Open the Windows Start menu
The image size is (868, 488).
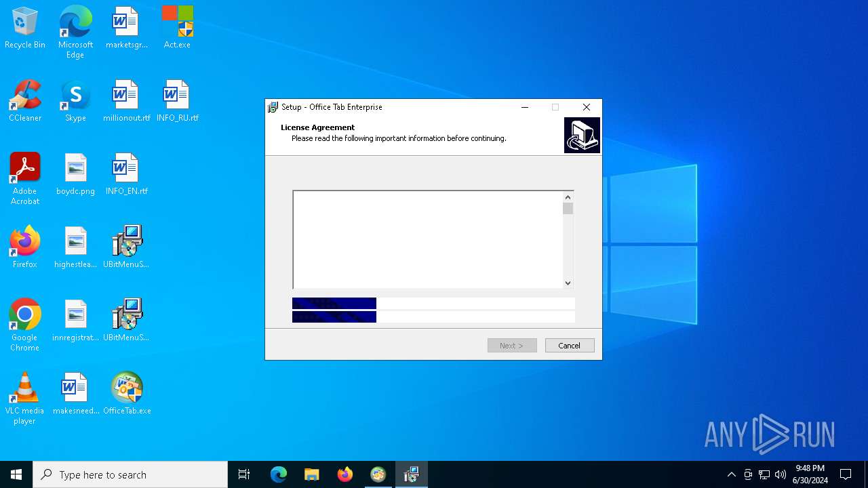16,474
